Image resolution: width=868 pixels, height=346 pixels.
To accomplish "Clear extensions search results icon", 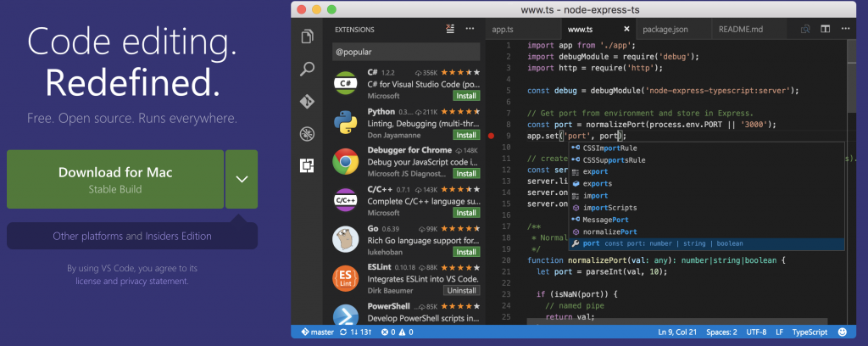I will click(450, 30).
